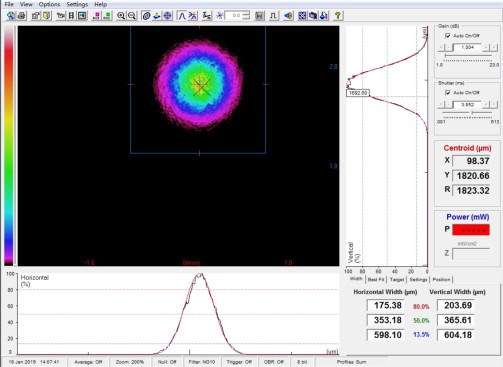
Task: Click the padlock toolbar icon
Action: coord(36,15)
